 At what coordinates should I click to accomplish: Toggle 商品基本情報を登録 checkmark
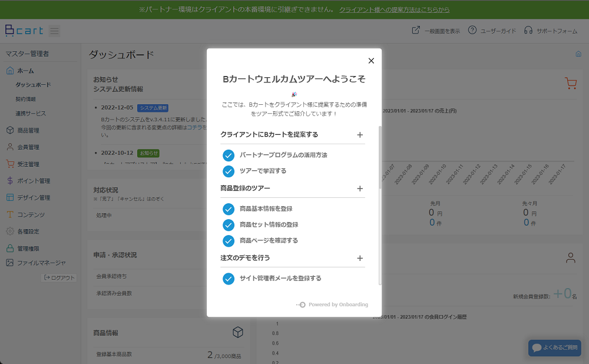229,209
